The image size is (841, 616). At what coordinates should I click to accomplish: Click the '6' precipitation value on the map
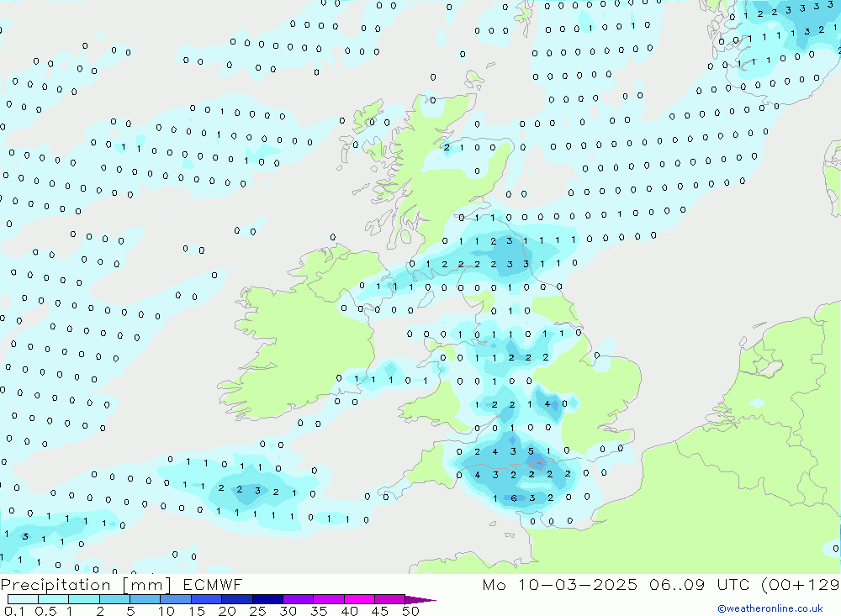pos(514,498)
